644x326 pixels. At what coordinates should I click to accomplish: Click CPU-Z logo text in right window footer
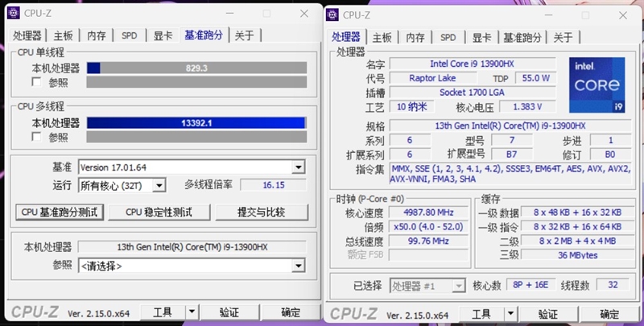click(353, 314)
